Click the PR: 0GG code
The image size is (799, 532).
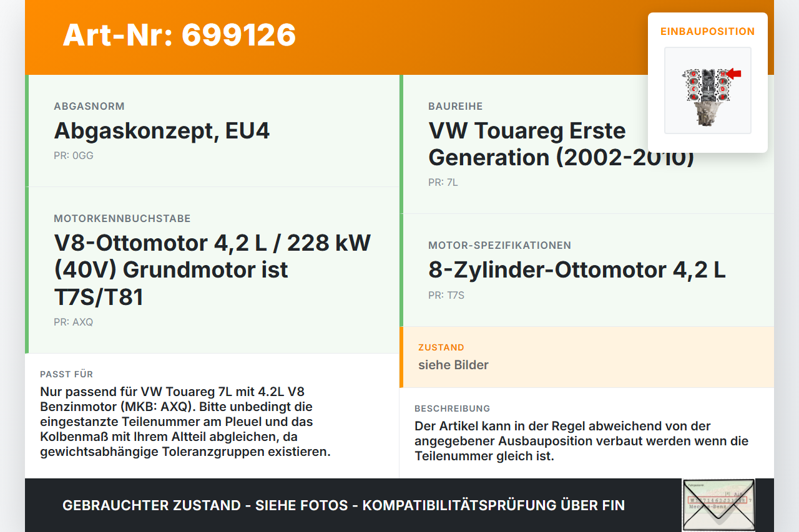pyautogui.click(x=74, y=156)
